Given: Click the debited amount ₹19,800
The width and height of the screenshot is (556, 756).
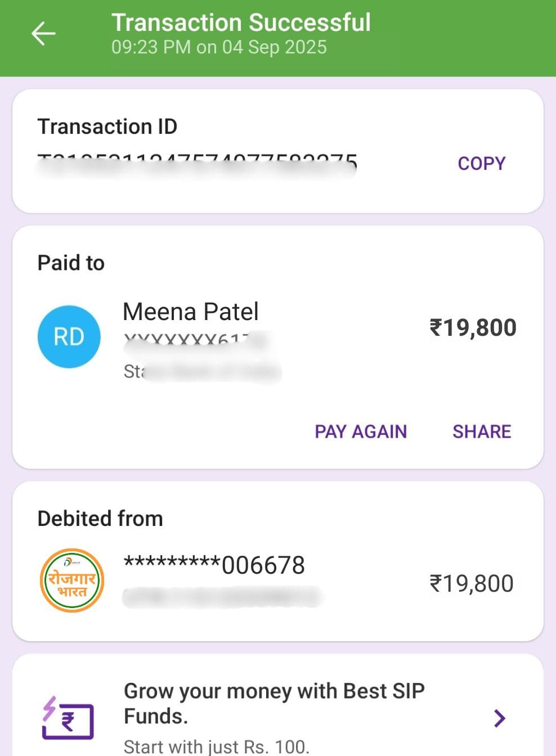Looking at the screenshot, I should click(472, 584).
